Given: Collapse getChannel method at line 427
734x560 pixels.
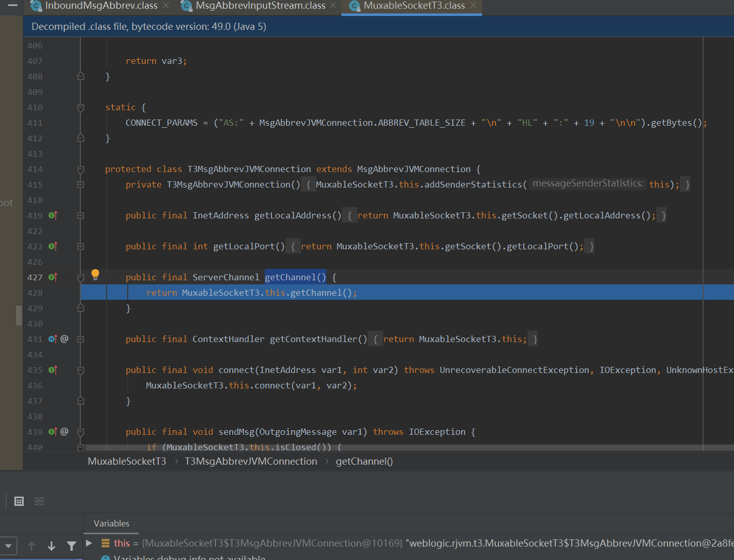Looking at the screenshot, I should click(80, 278).
